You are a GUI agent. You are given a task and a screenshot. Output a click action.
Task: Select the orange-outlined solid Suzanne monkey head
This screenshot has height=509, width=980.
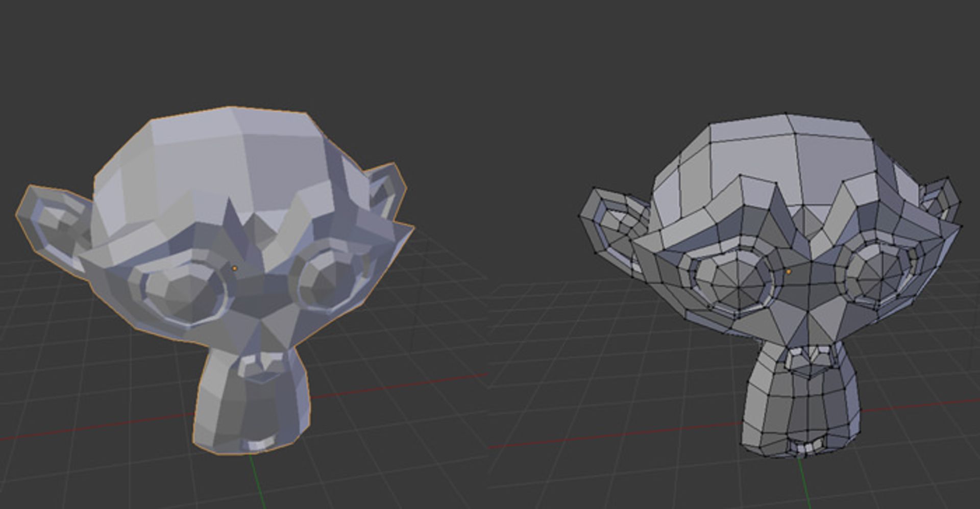(x=214, y=281)
